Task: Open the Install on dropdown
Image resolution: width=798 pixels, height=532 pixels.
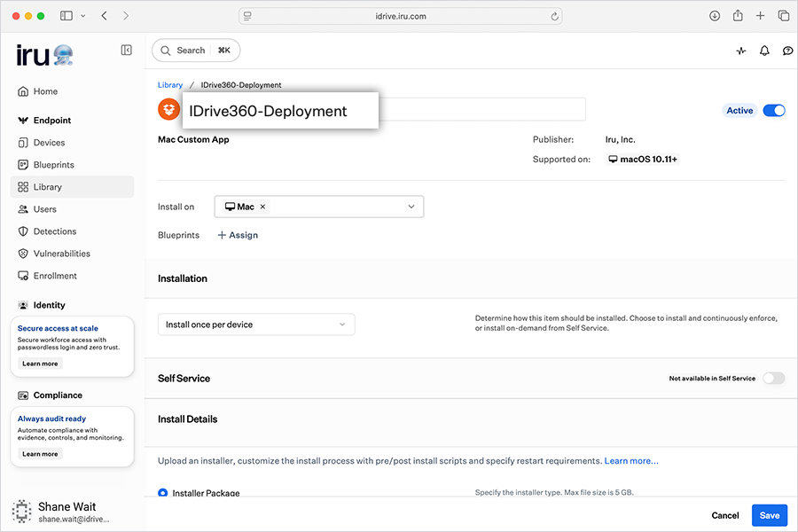Action: pyautogui.click(x=319, y=207)
